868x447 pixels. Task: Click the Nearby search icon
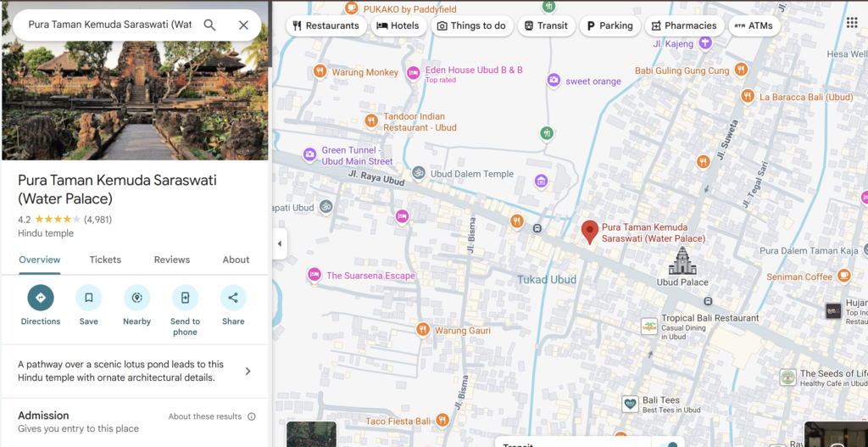point(136,298)
